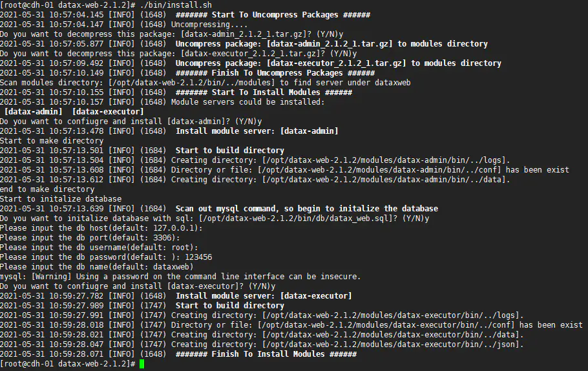Click 'Finish To Install Modules' text
The height and width of the screenshot is (371, 588).
coord(266,354)
